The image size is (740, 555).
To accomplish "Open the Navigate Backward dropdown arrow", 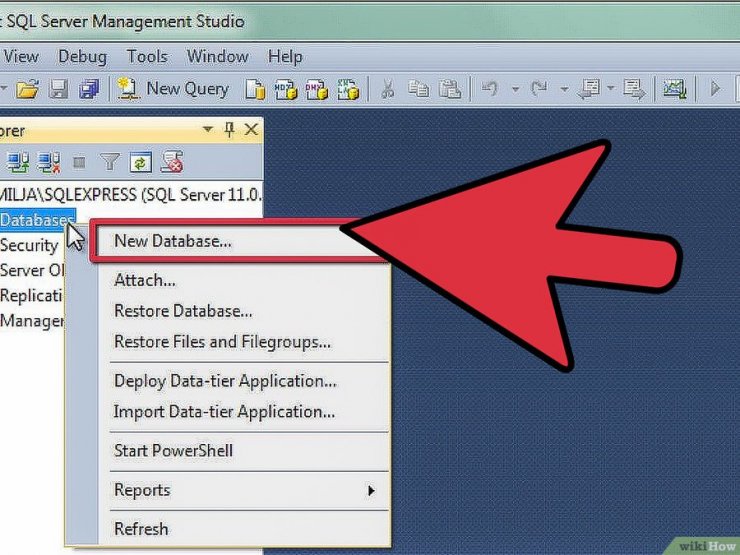I will point(611,88).
